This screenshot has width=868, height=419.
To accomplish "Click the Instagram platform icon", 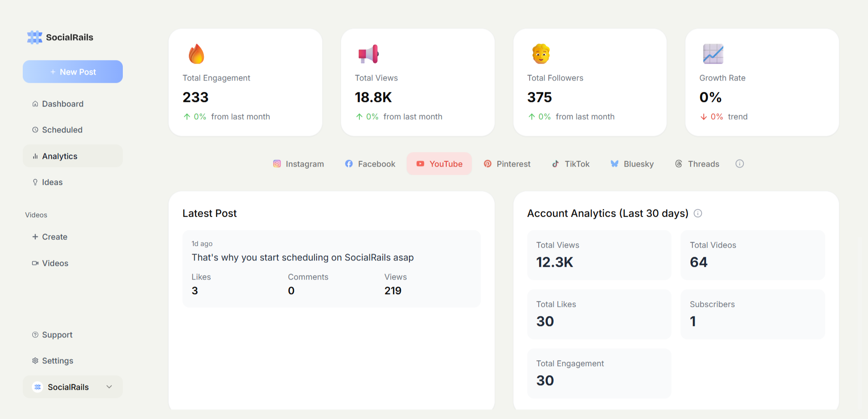I will coord(277,164).
